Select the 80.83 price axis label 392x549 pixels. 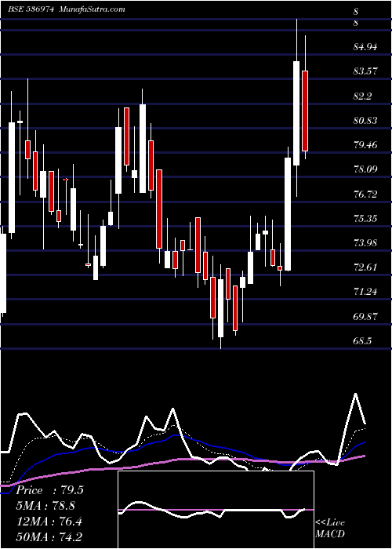tap(365, 121)
